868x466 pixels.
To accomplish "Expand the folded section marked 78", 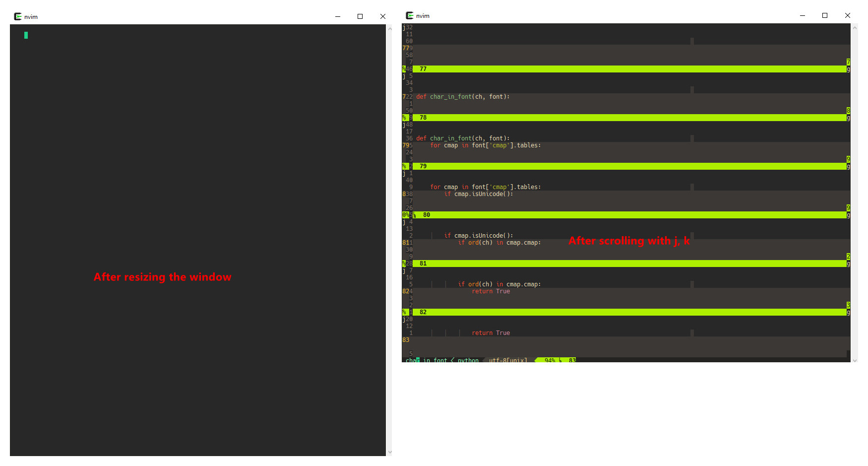I will coord(423,118).
